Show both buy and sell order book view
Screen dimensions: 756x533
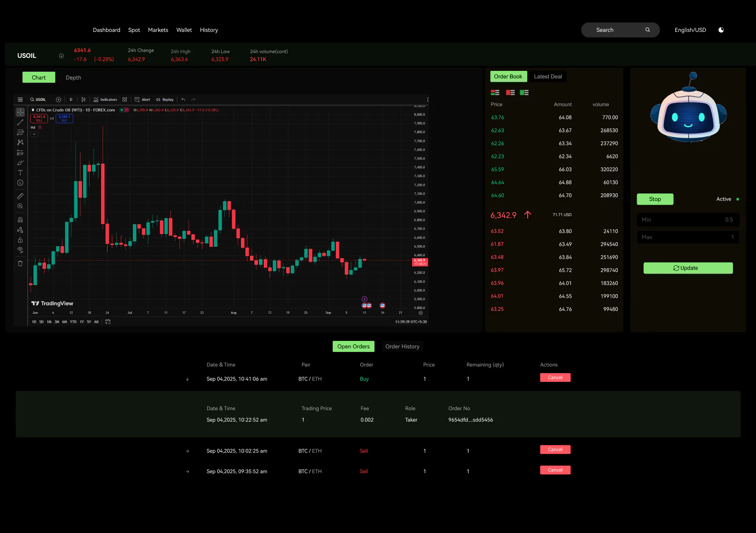pos(495,93)
